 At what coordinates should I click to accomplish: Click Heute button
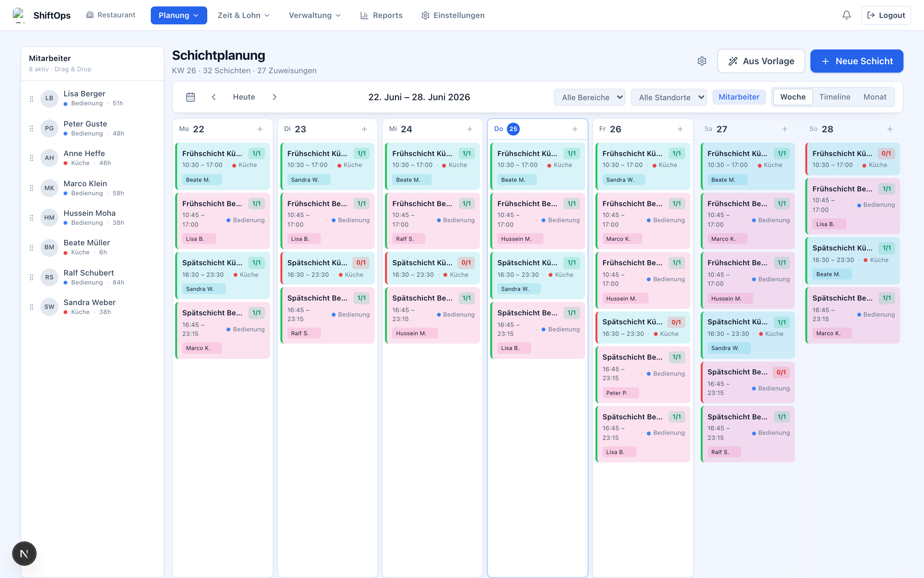[x=244, y=97]
